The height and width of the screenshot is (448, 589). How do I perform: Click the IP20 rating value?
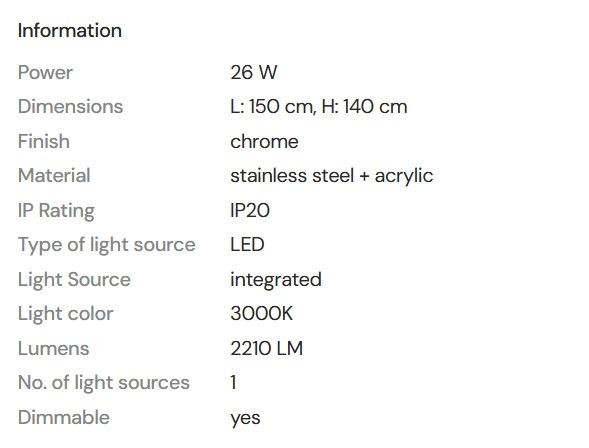(x=250, y=210)
